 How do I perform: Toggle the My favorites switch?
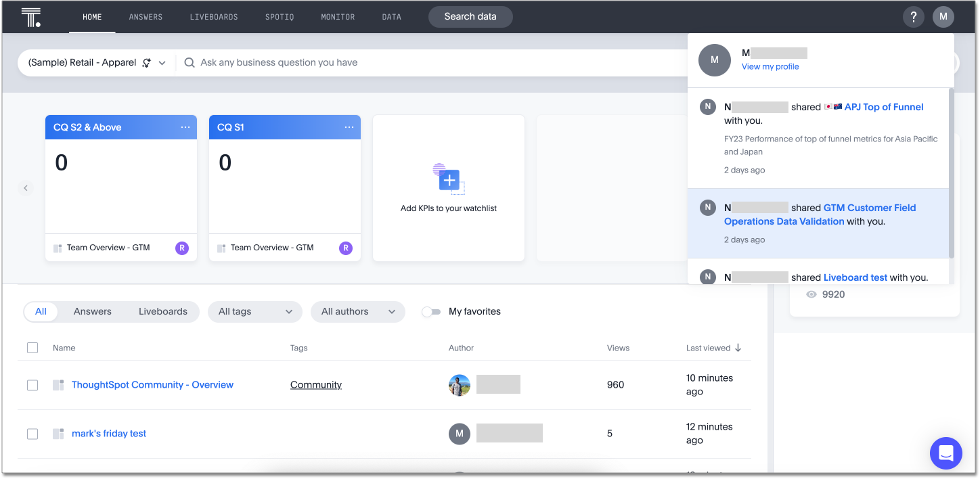pos(430,312)
